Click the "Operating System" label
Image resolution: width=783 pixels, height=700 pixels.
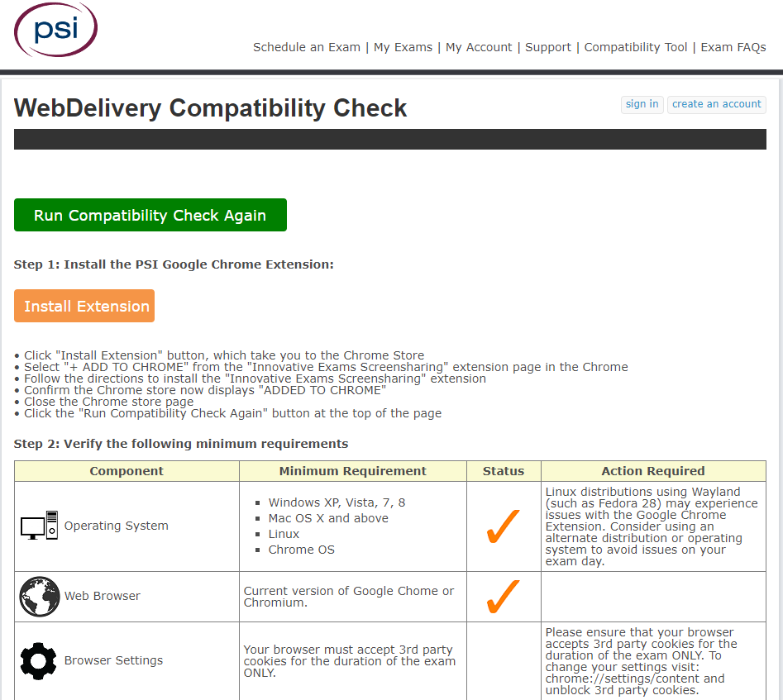pyautogui.click(x=117, y=526)
